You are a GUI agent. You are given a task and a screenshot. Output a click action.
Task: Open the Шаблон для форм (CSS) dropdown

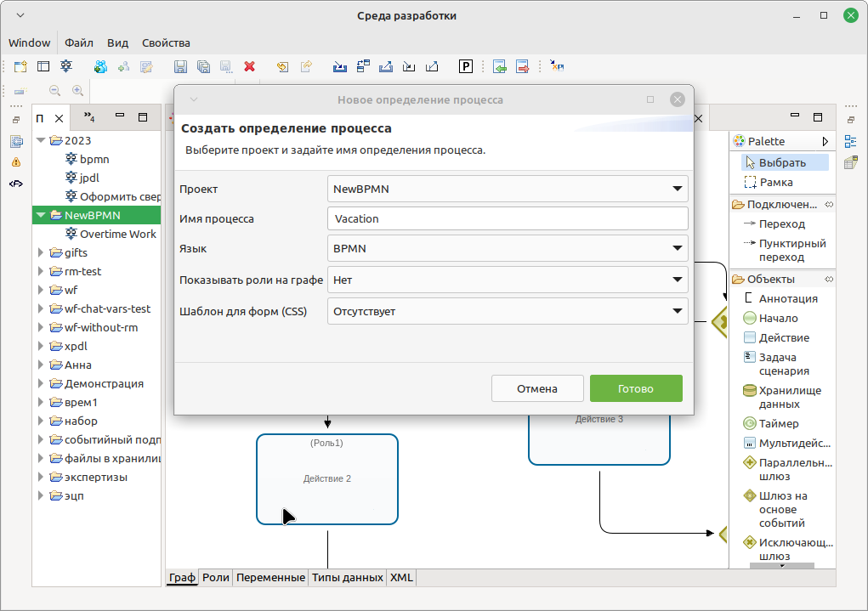point(508,312)
